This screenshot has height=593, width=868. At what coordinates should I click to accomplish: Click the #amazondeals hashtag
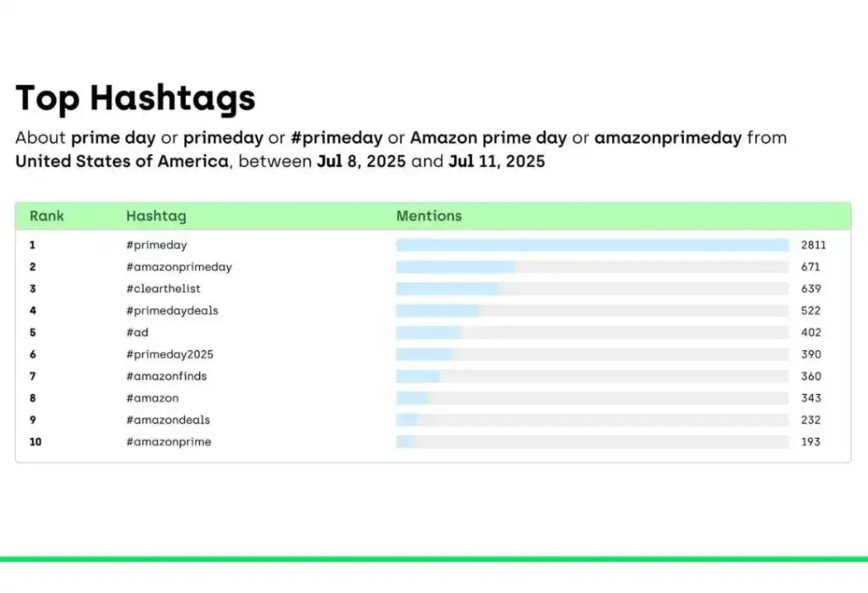[169, 420]
